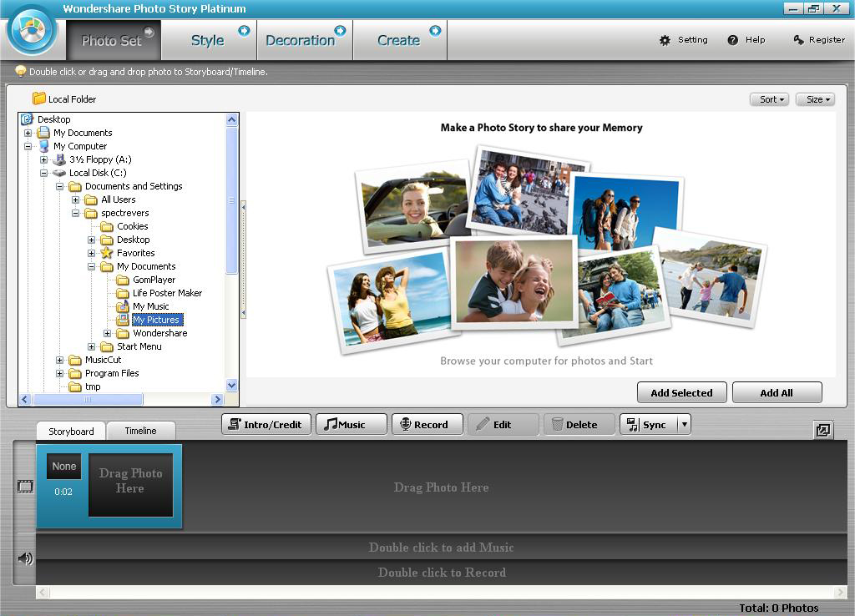Open the Setting gear icon
Viewport: 855px width, 616px height.
coord(665,39)
